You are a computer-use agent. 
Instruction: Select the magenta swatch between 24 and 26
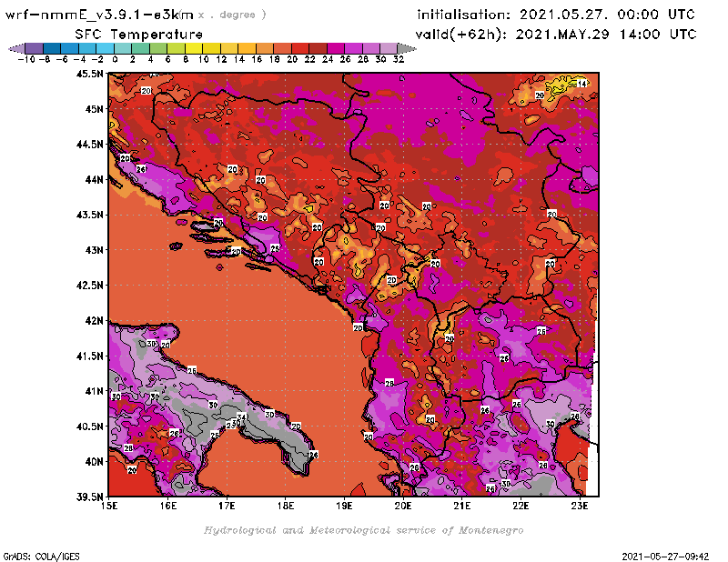pyautogui.click(x=335, y=48)
